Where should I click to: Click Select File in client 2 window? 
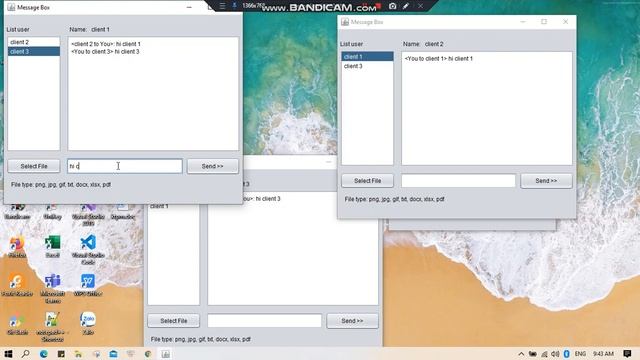click(x=367, y=180)
